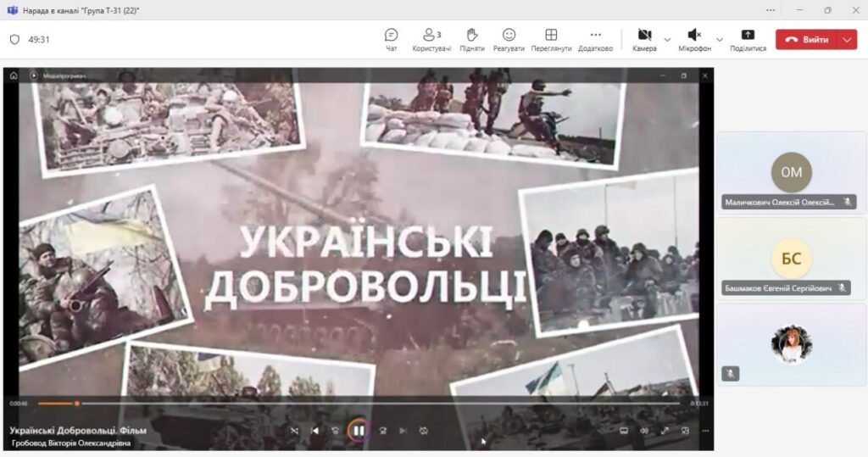Image resolution: width=868 pixels, height=457 pixels.
Task: Click the shield icon beside meeting timer
Action: pos(14,40)
